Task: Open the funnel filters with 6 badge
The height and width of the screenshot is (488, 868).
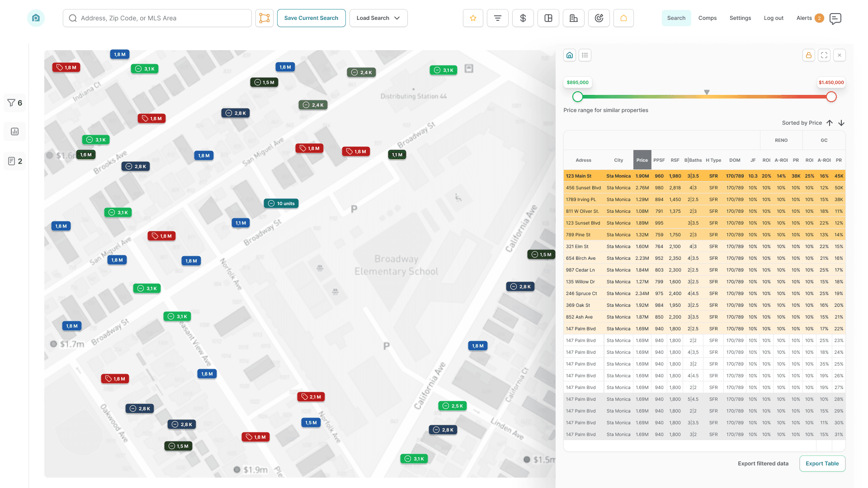Action: click(15, 103)
